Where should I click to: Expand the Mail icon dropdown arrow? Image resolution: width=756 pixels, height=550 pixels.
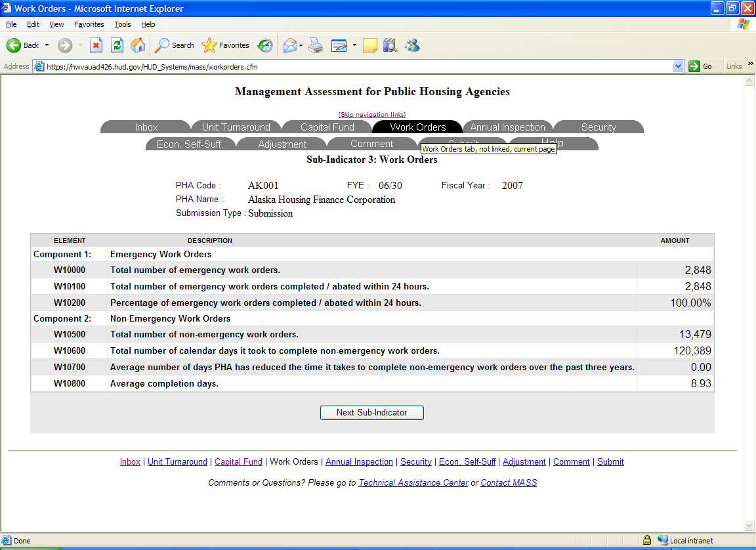click(x=301, y=45)
